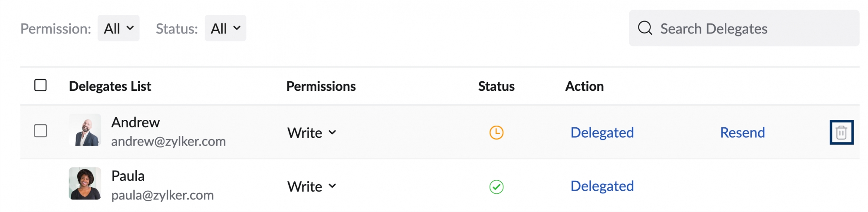Click Andrew's Delegated link
Viewport: 868px width, 212px height.
click(x=602, y=132)
